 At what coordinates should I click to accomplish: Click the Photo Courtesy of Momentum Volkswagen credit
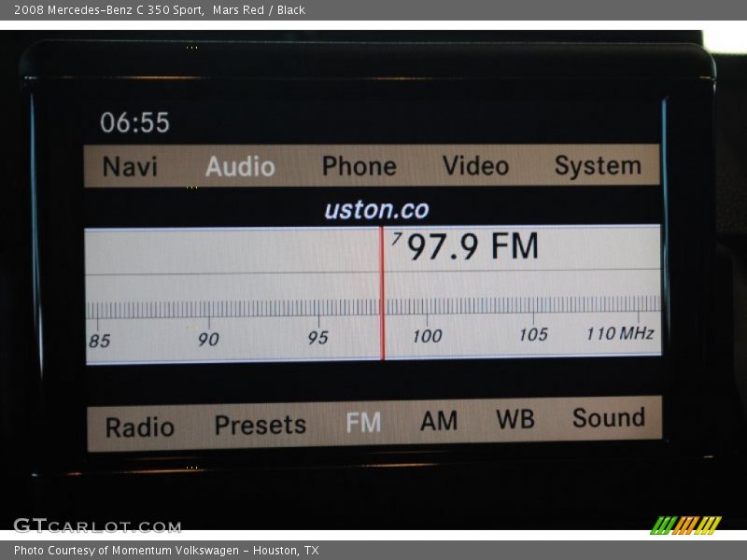166,551
